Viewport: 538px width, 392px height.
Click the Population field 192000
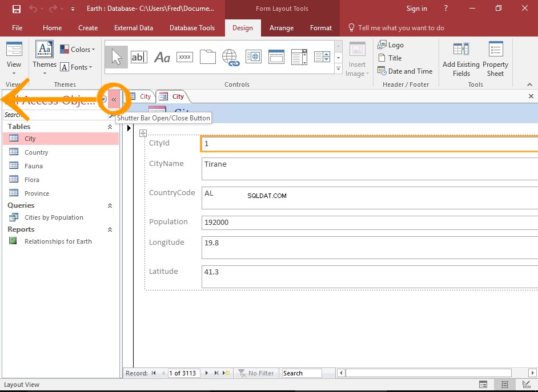[370, 223]
